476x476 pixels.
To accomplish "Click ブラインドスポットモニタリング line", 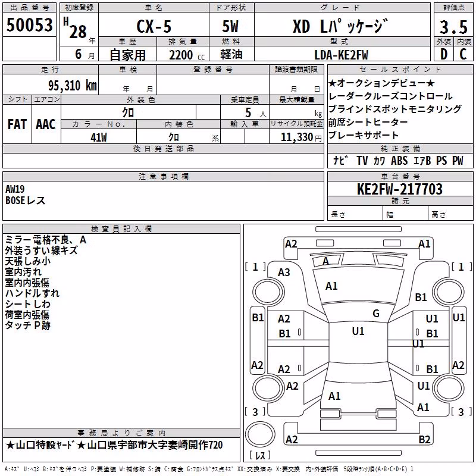I will [x=395, y=109].
